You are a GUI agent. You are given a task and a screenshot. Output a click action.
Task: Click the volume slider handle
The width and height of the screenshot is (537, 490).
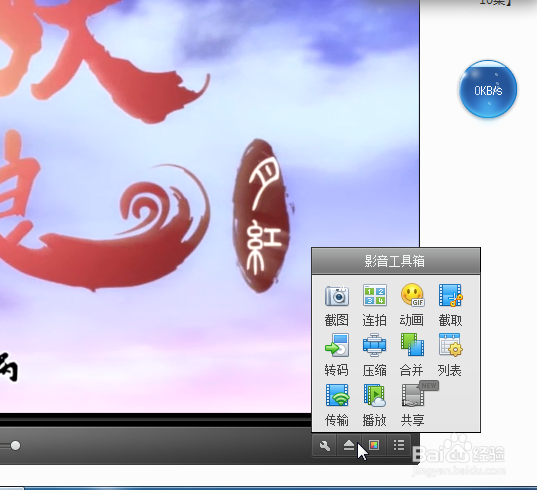[x=15, y=445]
